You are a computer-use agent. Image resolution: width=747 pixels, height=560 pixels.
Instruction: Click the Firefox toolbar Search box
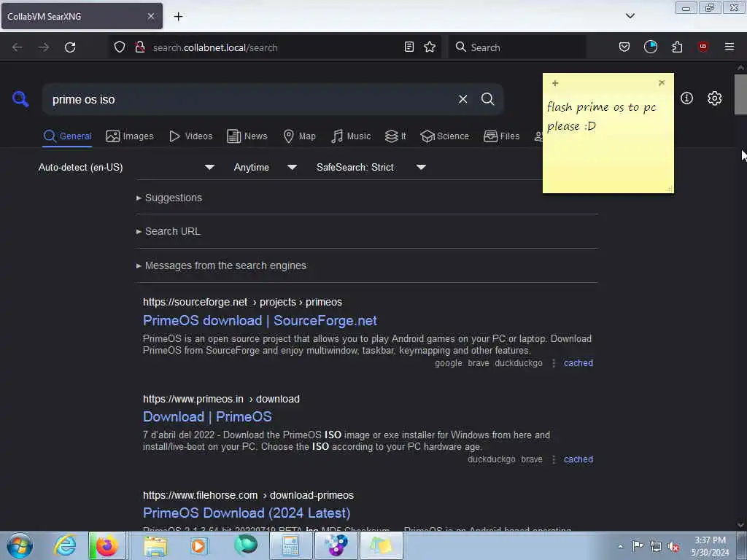(517, 47)
